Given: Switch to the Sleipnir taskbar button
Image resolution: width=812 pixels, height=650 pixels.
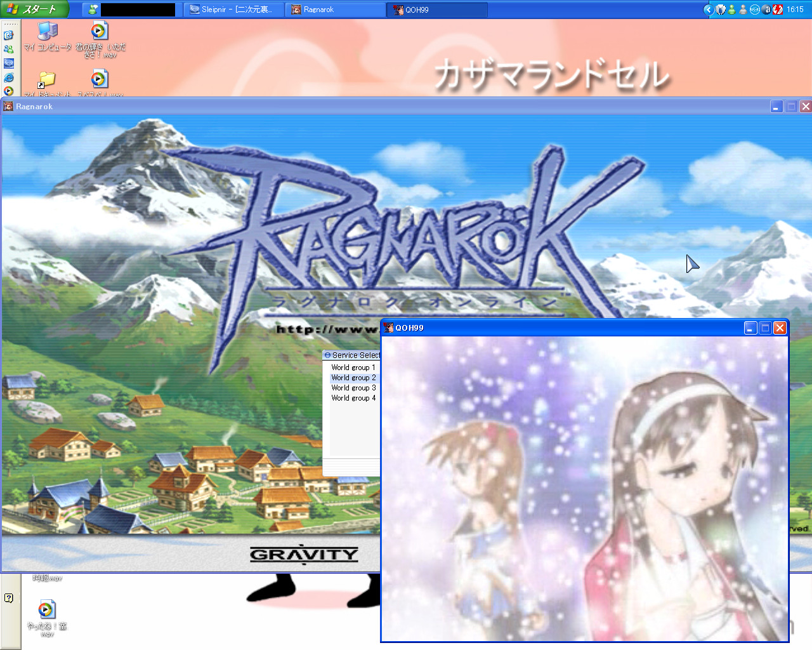Looking at the screenshot, I should (x=233, y=10).
